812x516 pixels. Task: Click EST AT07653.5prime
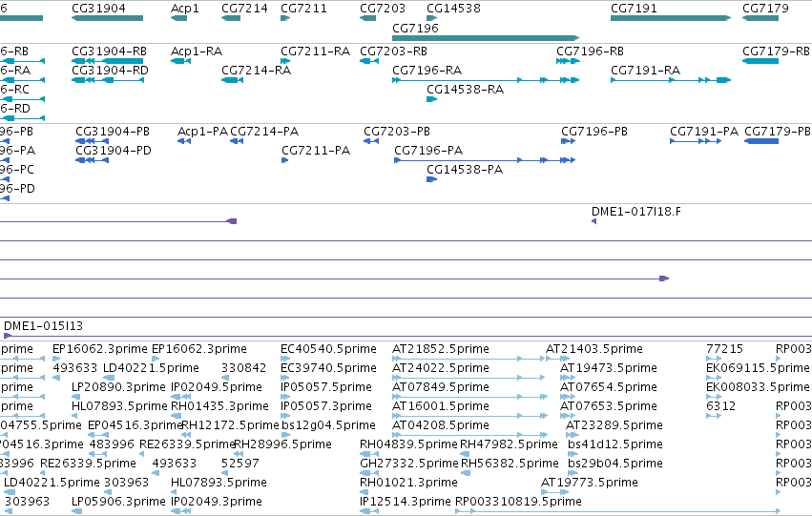(609, 405)
